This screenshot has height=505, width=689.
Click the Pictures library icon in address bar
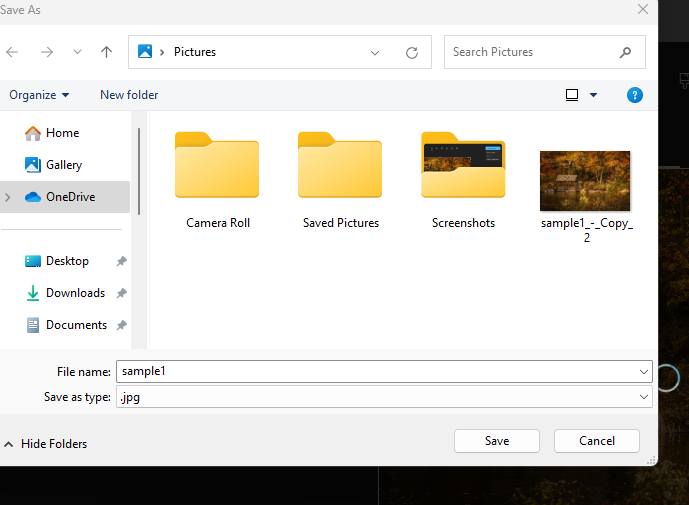tap(145, 51)
